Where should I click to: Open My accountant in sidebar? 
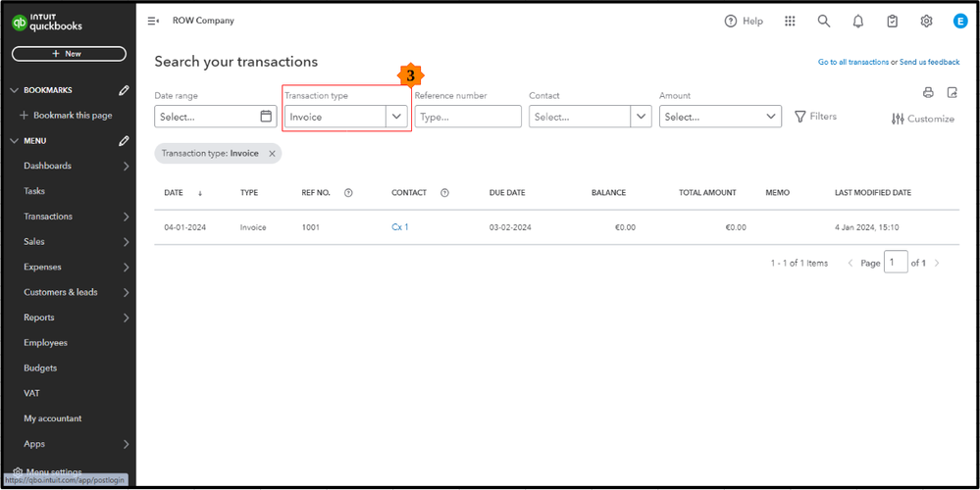[53, 418]
